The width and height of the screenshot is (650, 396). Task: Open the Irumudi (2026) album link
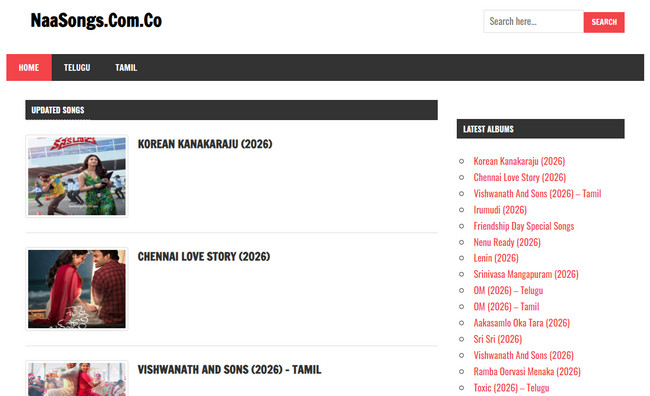click(x=500, y=210)
